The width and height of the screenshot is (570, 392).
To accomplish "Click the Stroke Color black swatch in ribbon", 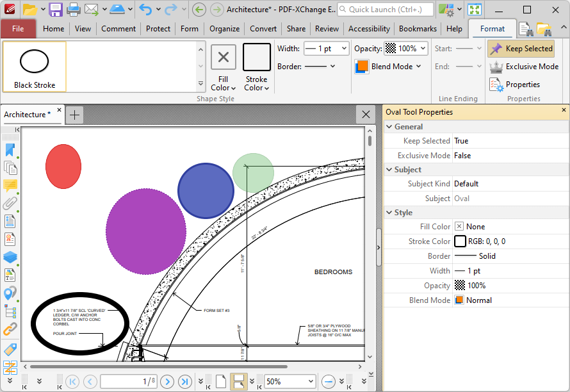I will [256, 57].
